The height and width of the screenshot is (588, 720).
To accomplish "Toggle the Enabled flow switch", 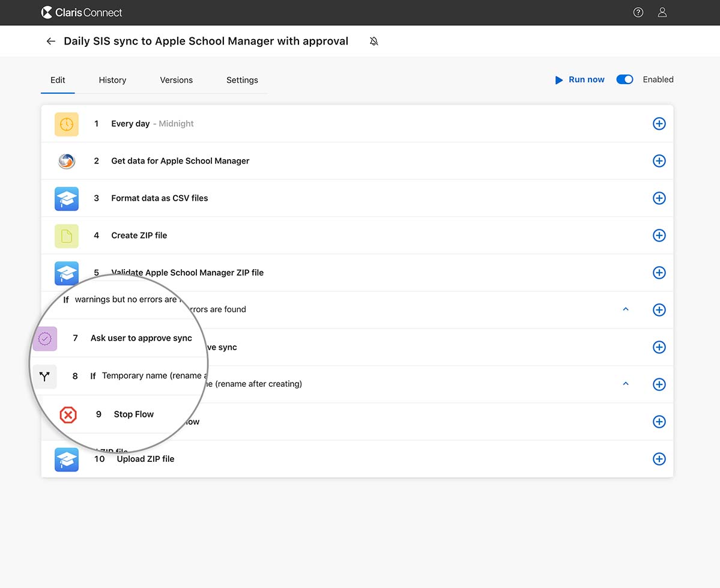I will pos(625,79).
